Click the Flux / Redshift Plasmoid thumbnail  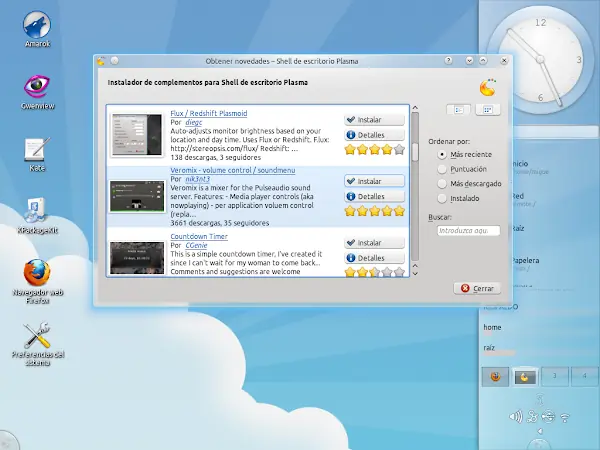[x=137, y=135]
